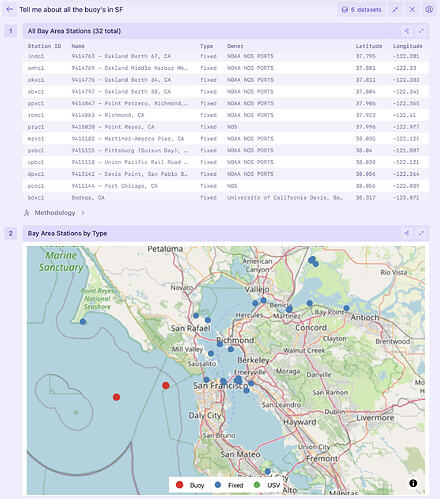
Task: Toggle Buoy series in map legend
Action: pos(190,485)
